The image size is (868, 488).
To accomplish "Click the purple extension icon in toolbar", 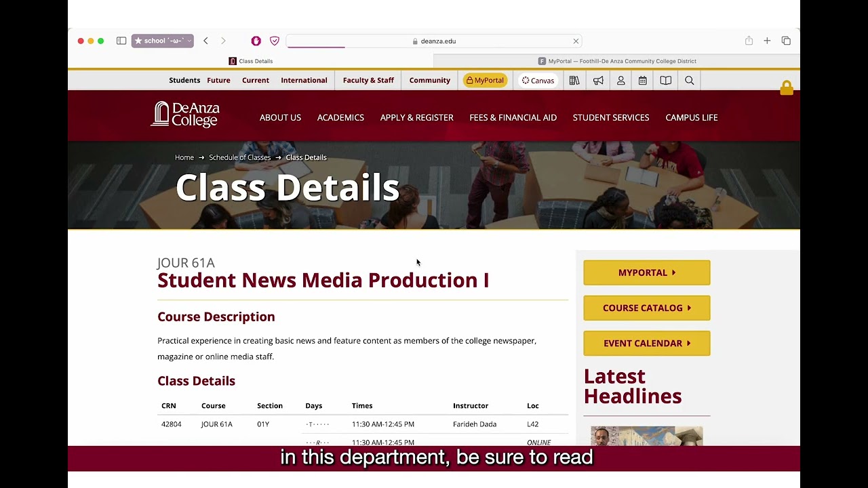I will tap(256, 41).
